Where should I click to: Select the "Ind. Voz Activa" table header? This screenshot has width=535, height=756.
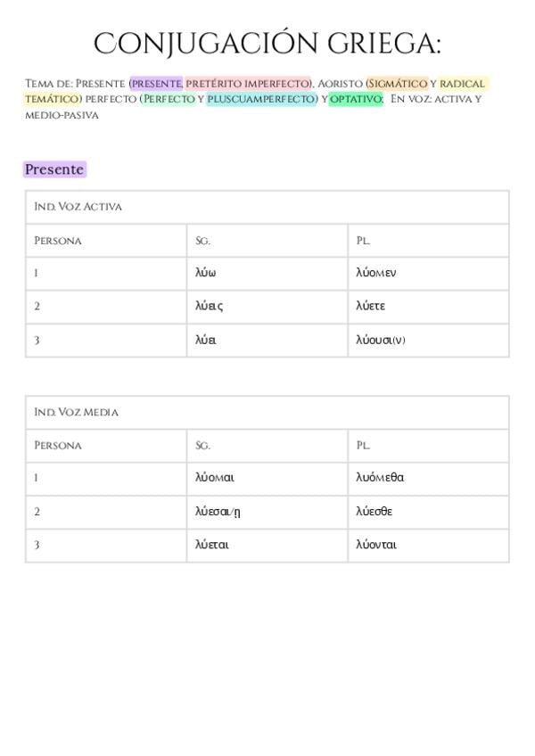click(x=78, y=207)
